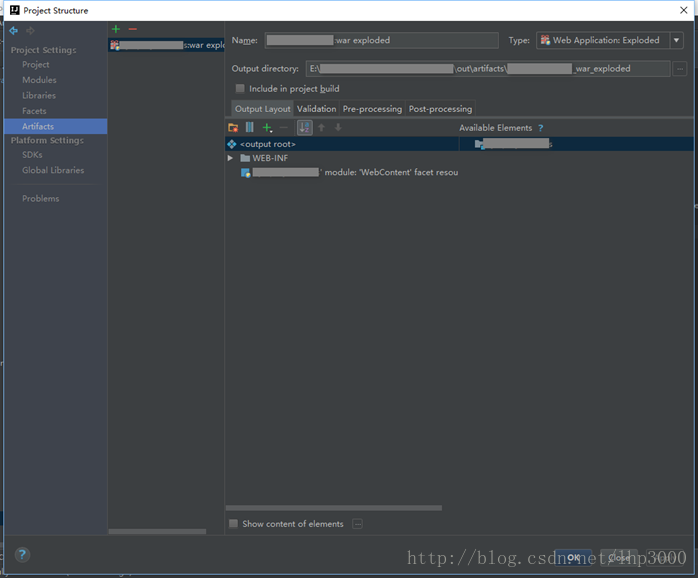Open Libraries settings section
This screenshot has width=698, height=578.
point(39,96)
